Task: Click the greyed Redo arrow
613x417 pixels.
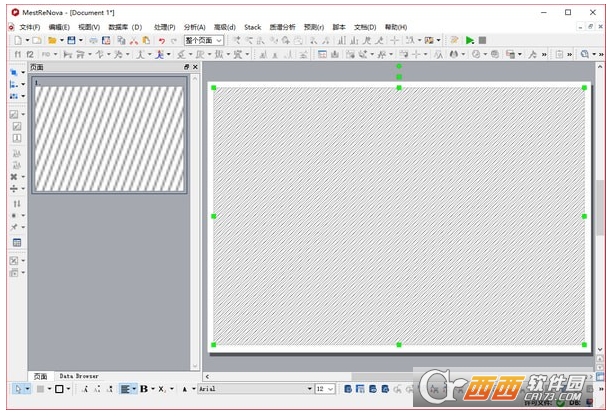Action: pyautogui.click(x=174, y=40)
